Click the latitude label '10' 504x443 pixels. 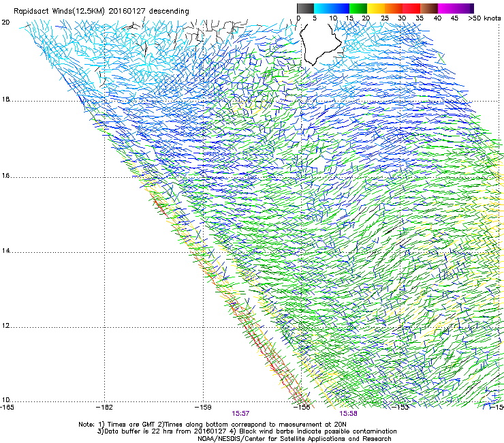click(x=5, y=400)
